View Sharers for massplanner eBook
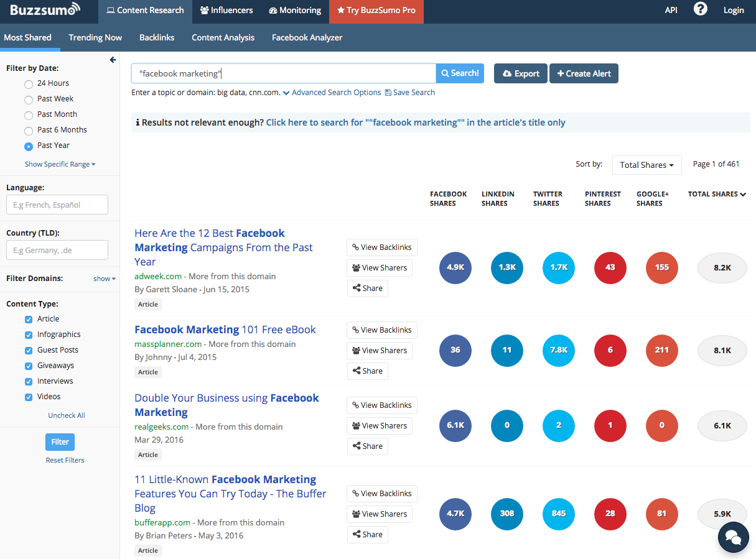Screen dimensions: 756x559 [x=380, y=351]
